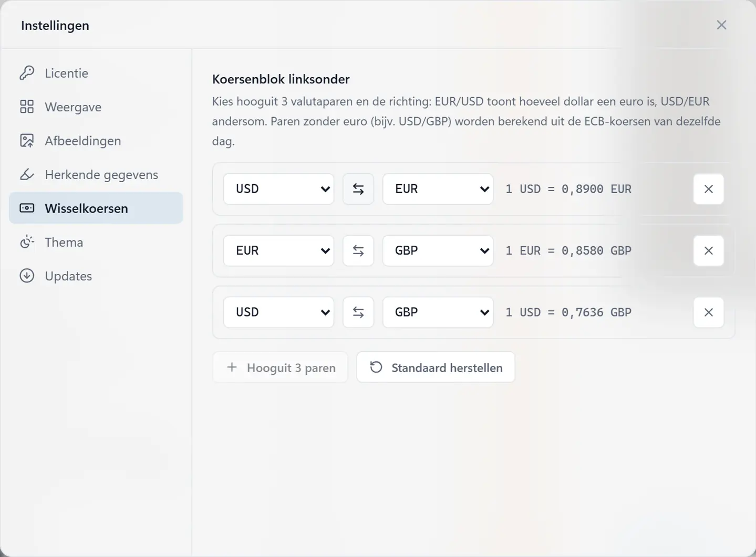
Task: Open target currency dropdown in USD/GBP row
Action: (438, 312)
